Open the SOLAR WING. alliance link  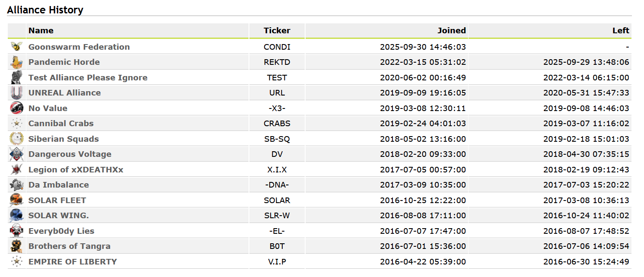(59, 216)
